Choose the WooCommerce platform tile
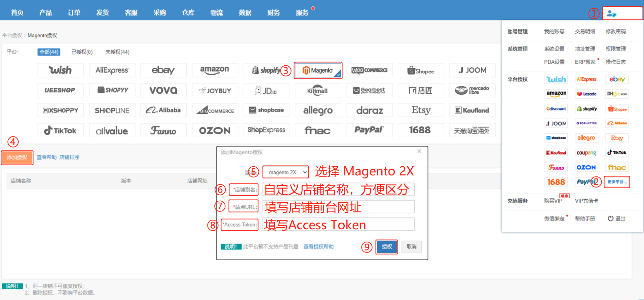This screenshot has width=644, height=300. [370, 70]
